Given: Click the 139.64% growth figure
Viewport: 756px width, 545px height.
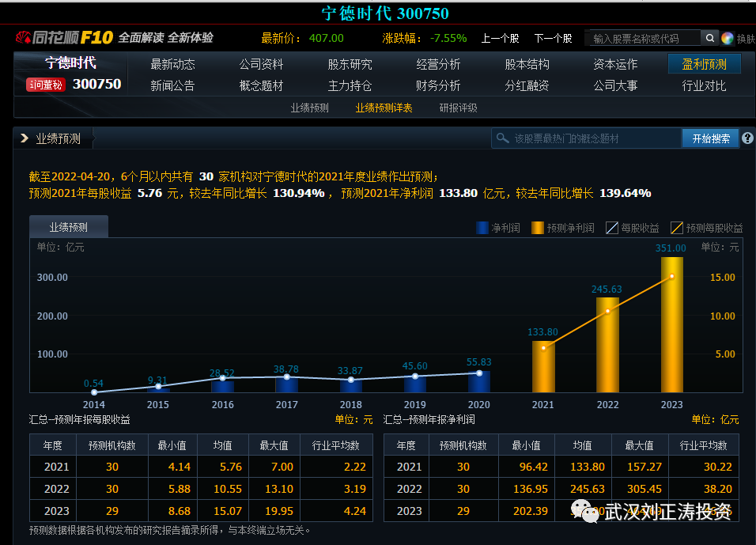Looking at the screenshot, I should (625, 193).
